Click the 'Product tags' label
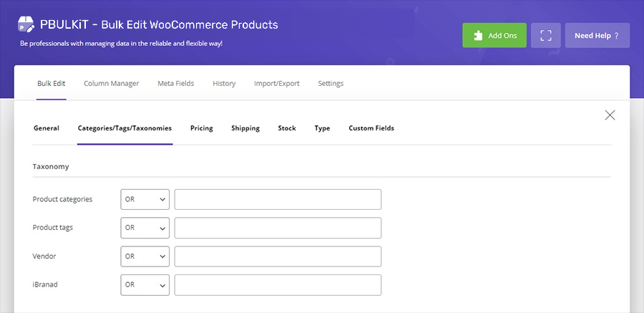Image resolution: width=644 pixels, height=313 pixels. pos(52,228)
